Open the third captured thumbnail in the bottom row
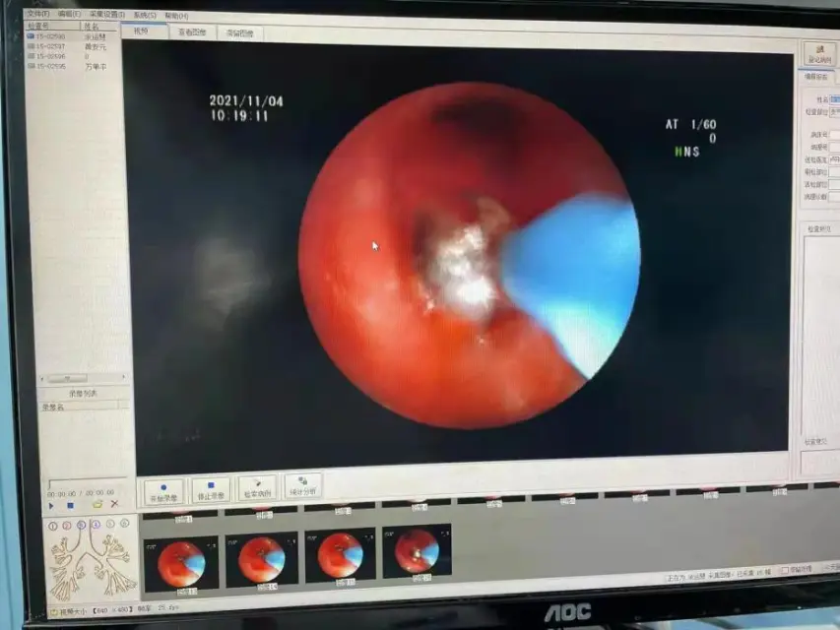 [340, 556]
